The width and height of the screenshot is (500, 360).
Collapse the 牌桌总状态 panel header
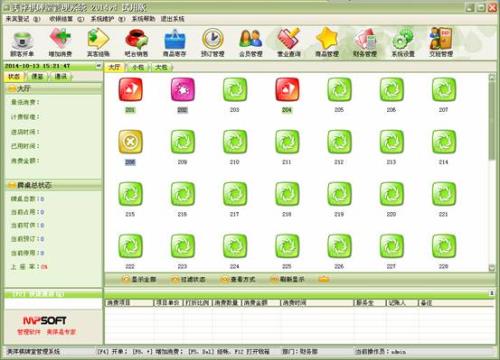[x=53, y=185]
